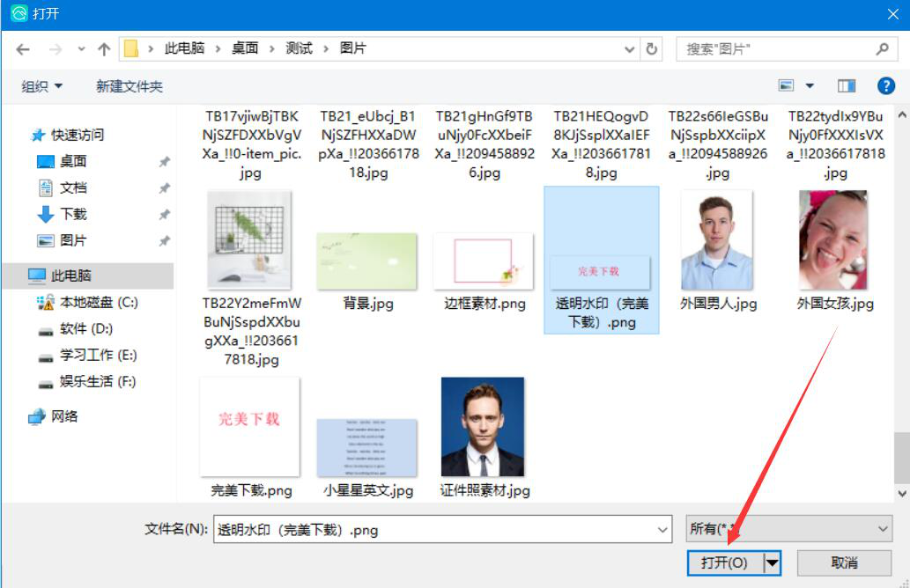Select file TB21gHnGf9TB...jpg
Viewport: 910px width, 588px height.
pyautogui.click(x=485, y=144)
